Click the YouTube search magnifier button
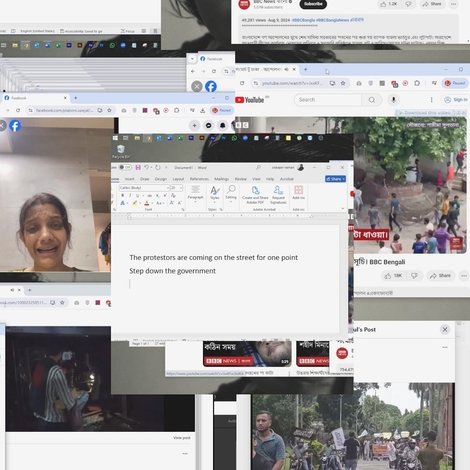Viewport: 470px width, 470px height. (372, 100)
